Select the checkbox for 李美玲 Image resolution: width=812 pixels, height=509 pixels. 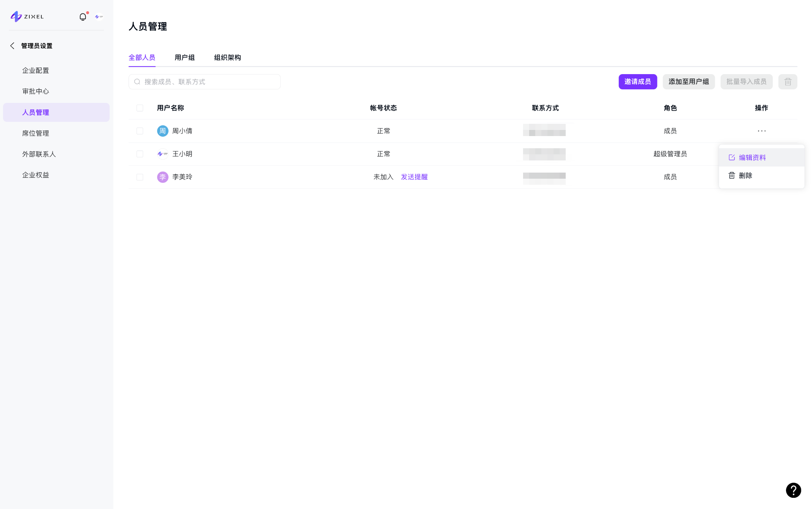click(140, 177)
